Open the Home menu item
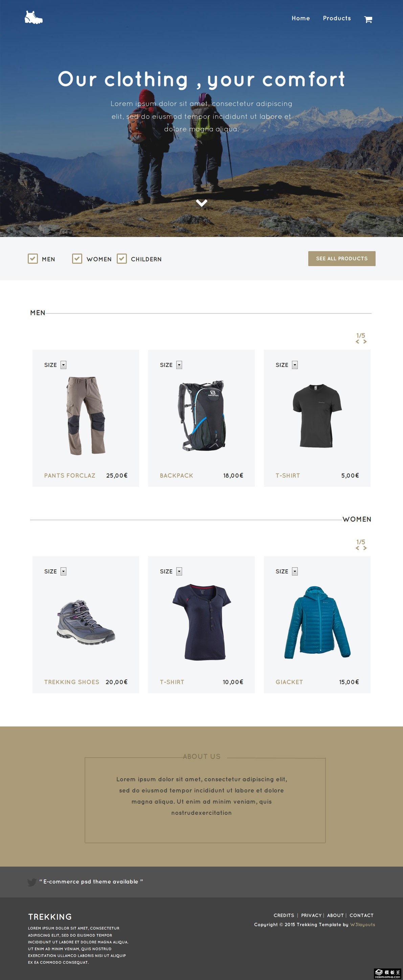 (301, 18)
